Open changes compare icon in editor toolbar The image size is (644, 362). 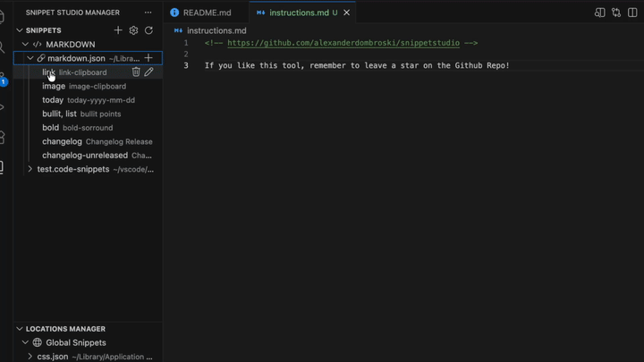click(x=616, y=13)
